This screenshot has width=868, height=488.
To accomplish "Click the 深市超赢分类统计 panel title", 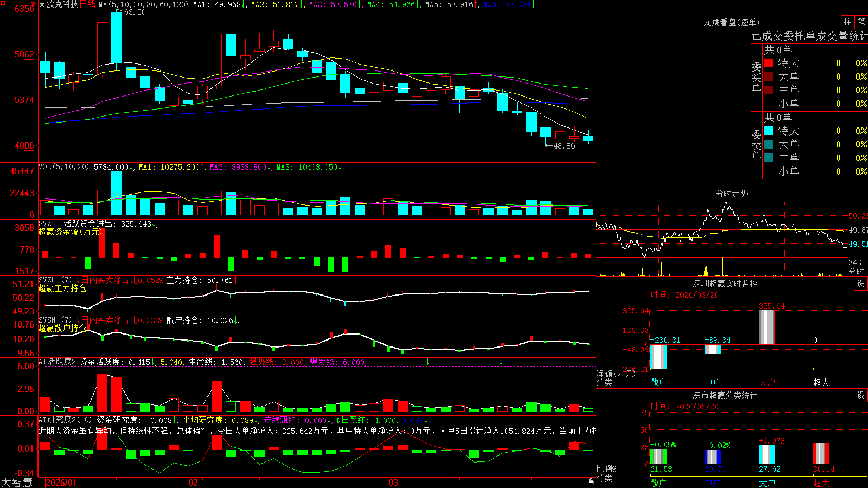I will click(x=725, y=395).
